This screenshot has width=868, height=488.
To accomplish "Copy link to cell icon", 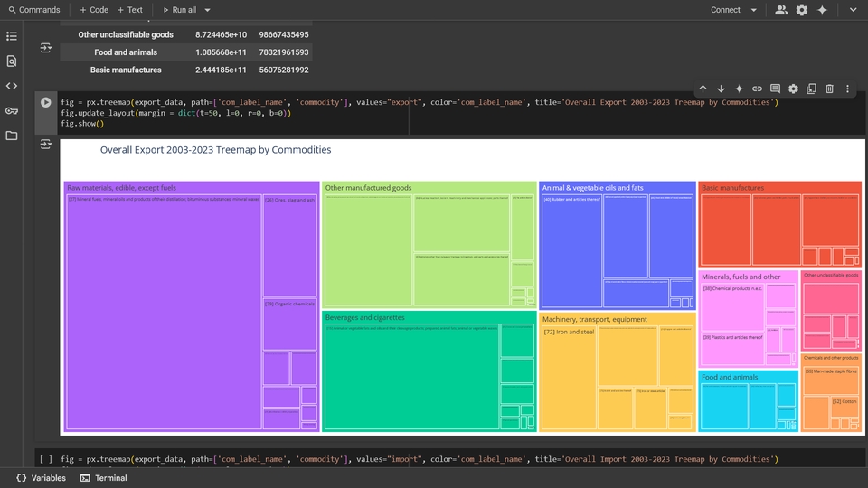I will pos(757,89).
